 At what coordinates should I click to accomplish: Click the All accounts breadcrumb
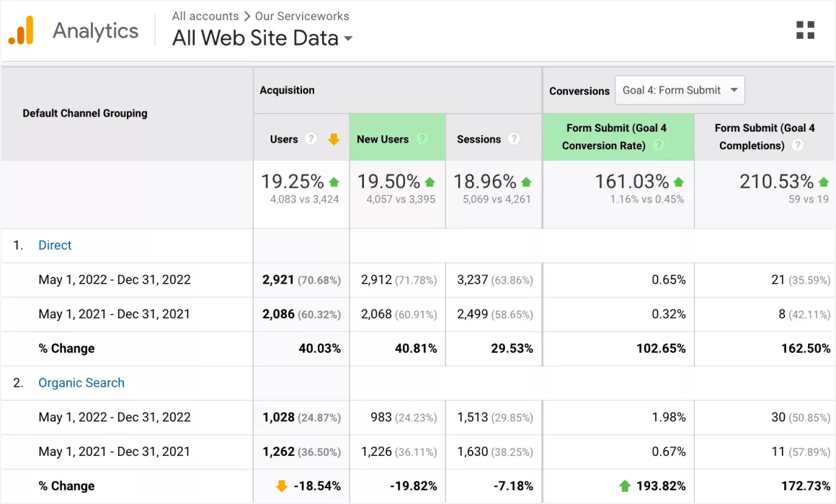[x=205, y=16]
